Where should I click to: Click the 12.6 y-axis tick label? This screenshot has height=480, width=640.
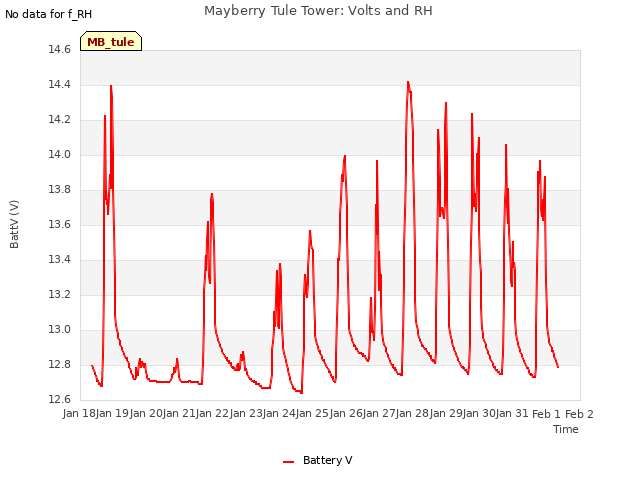tap(60, 399)
